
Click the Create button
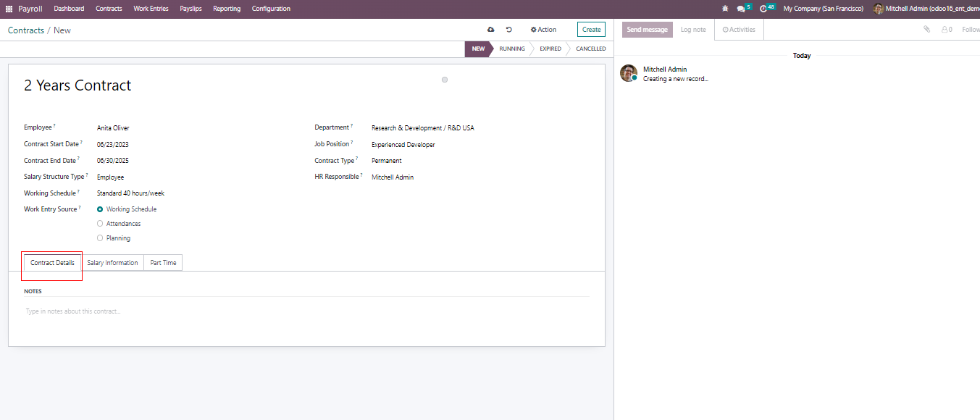coord(591,30)
